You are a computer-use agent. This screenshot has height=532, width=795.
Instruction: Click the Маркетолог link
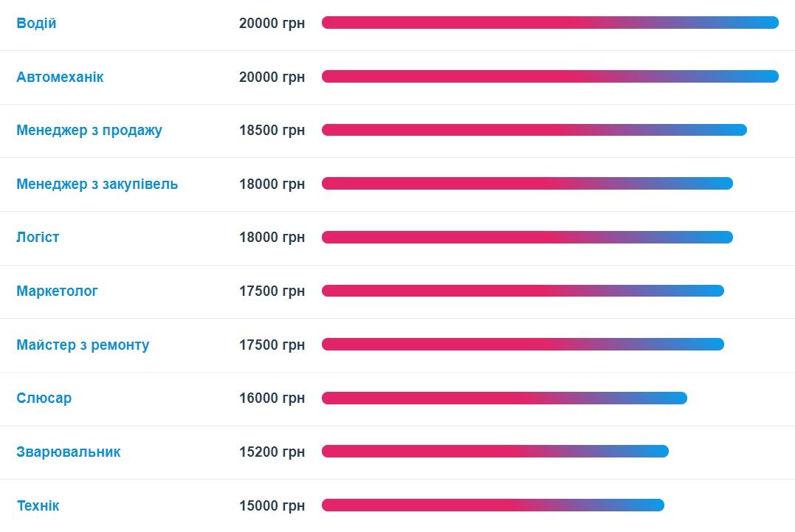click(x=57, y=291)
